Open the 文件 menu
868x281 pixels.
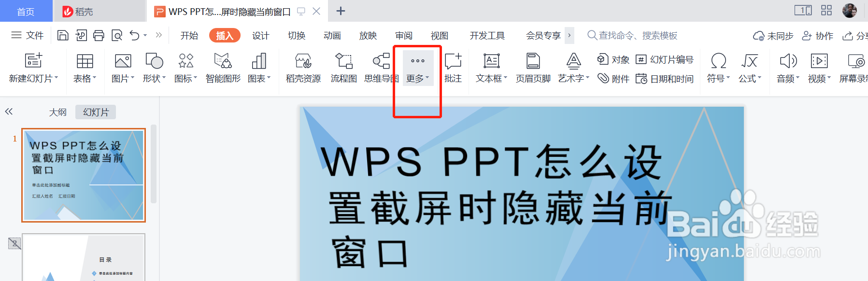tap(28, 35)
